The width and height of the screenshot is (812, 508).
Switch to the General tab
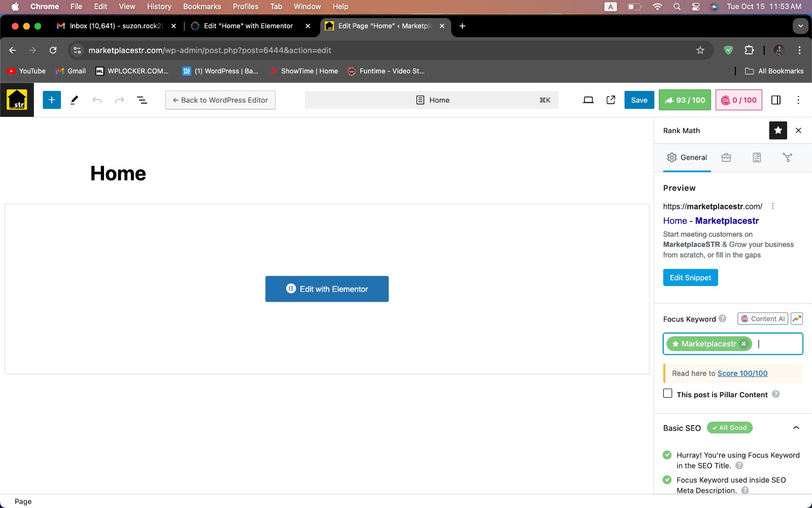[687, 157]
